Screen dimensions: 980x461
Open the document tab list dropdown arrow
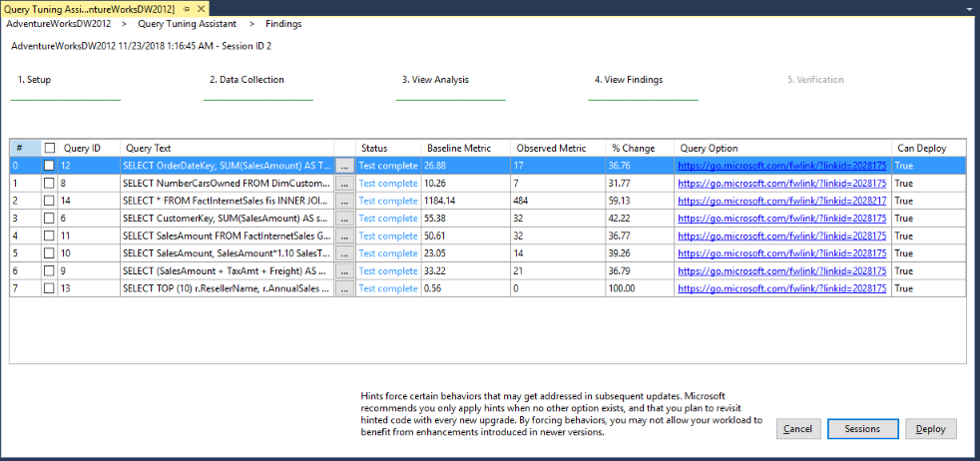click(x=969, y=8)
